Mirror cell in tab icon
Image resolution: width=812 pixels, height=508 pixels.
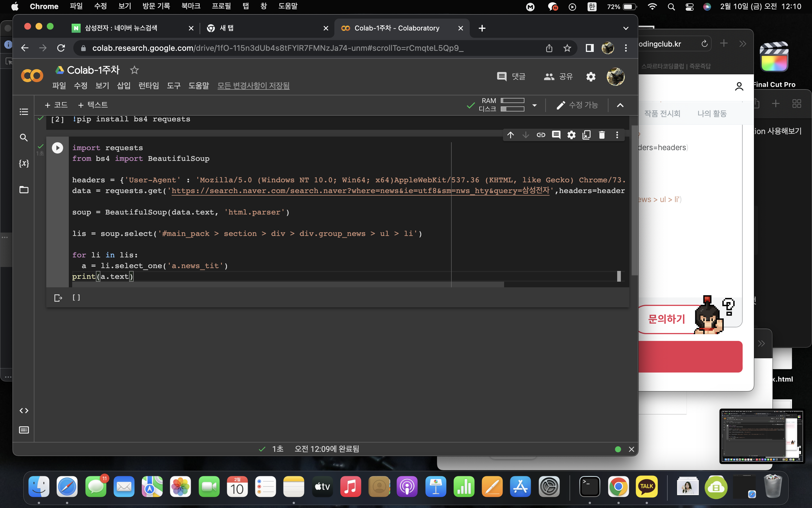coord(586,135)
